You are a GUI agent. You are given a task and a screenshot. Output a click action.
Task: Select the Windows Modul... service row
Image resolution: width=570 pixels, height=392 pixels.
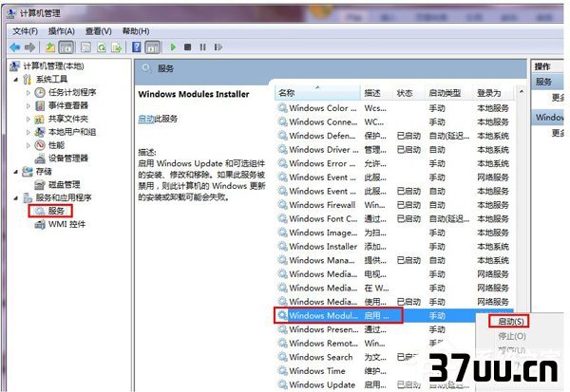tap(394, 316)
